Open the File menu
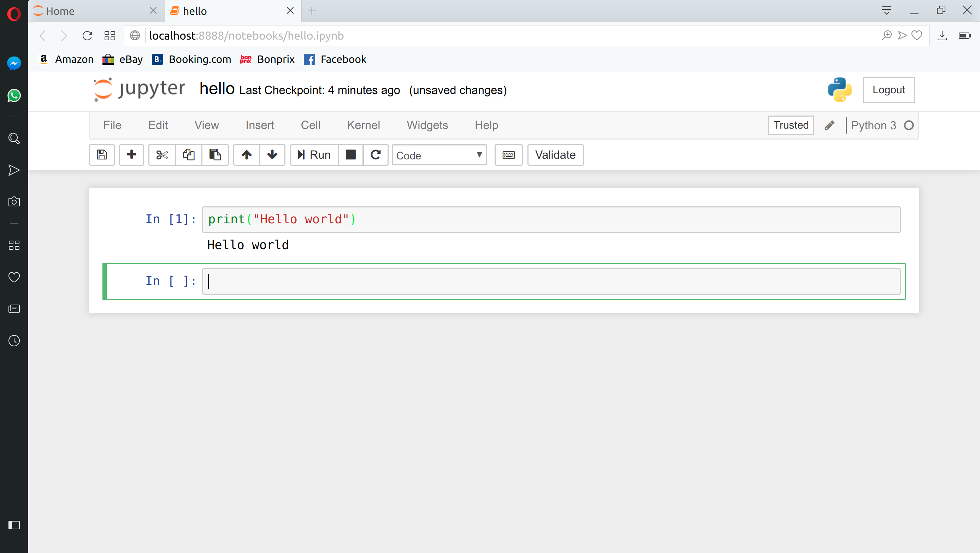980x553 pixels. [x=112, y=125]
